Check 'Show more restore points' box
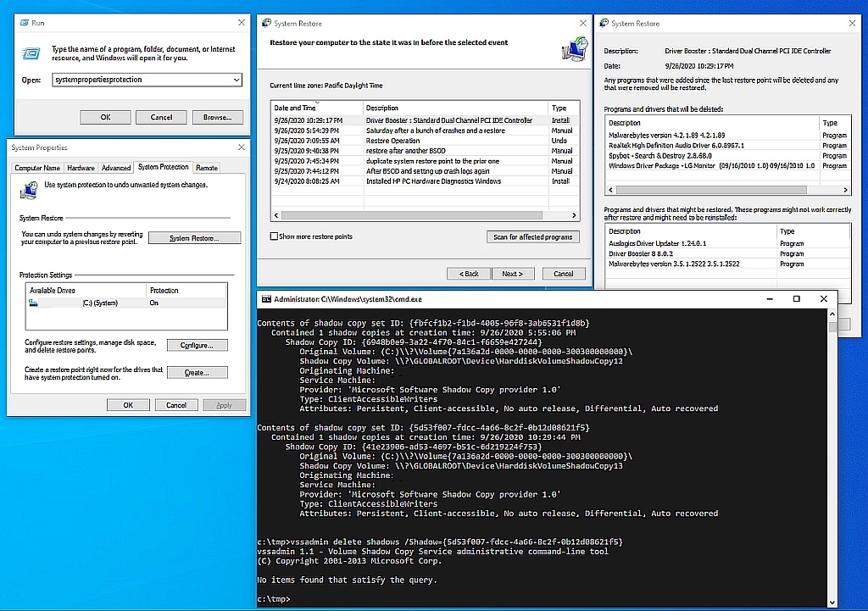The height and width of the screenshot is (611, 868). point(274,236)
